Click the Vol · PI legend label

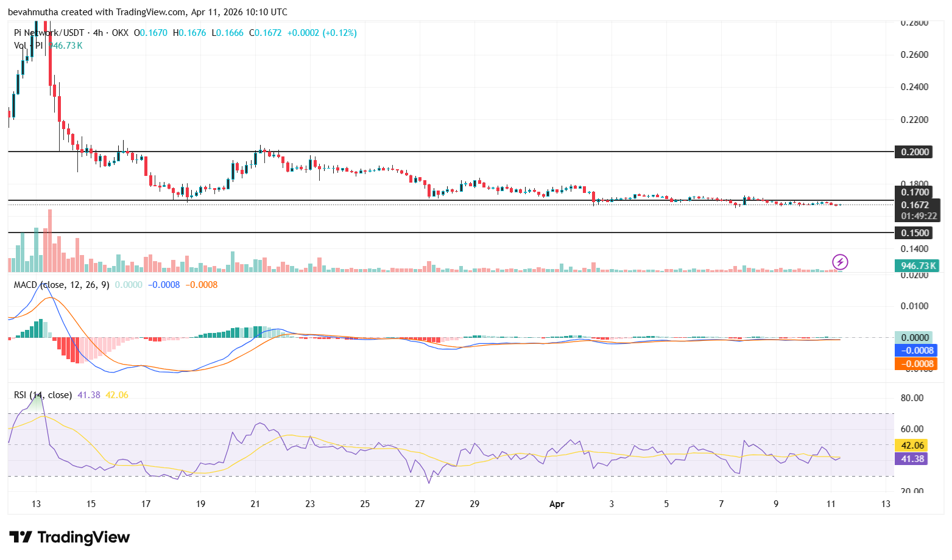(x=27, y=45)
